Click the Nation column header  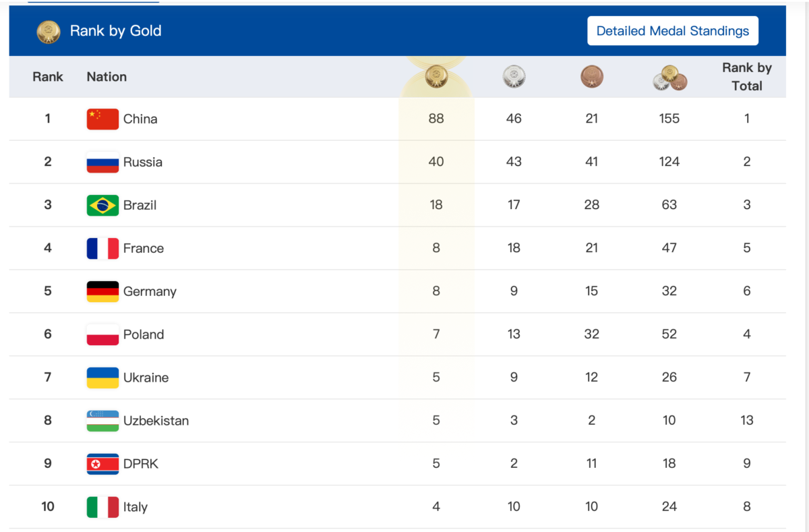pos(107,77)
